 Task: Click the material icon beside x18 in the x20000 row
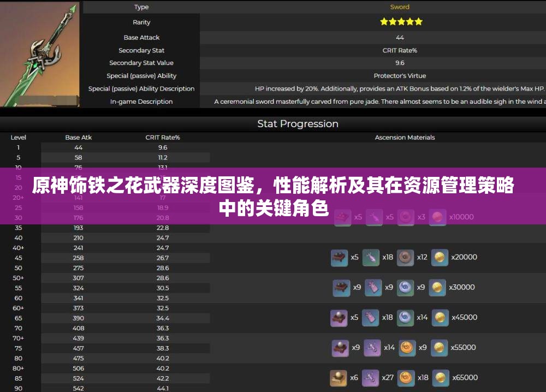(x=371, y=258)
